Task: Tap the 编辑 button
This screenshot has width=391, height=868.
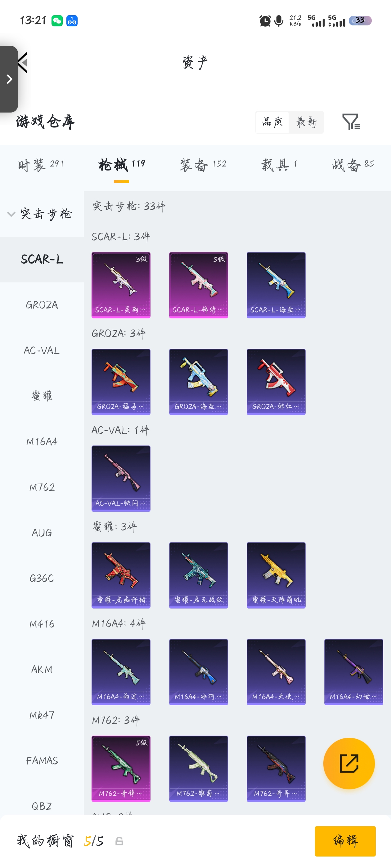Action: tap(345, 841)
